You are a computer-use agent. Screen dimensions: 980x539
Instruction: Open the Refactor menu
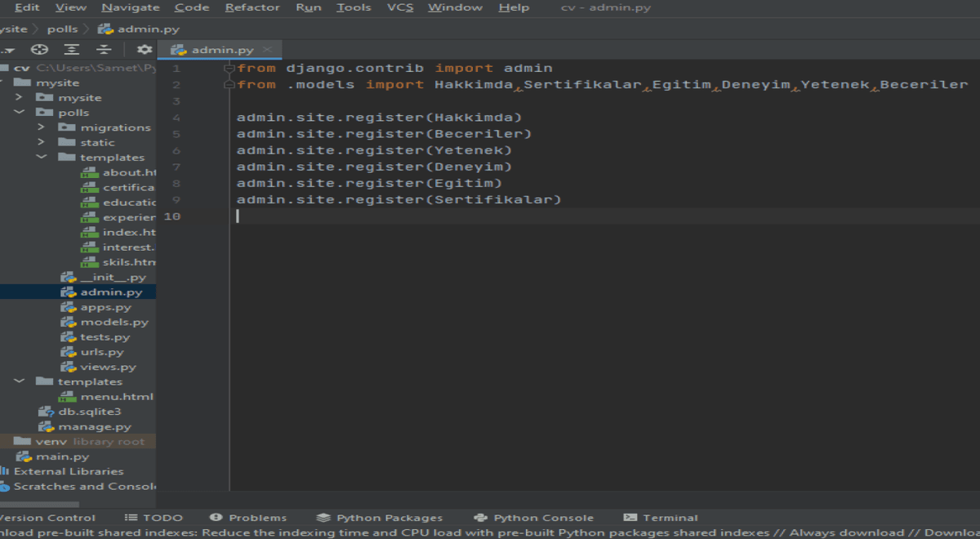252,7
